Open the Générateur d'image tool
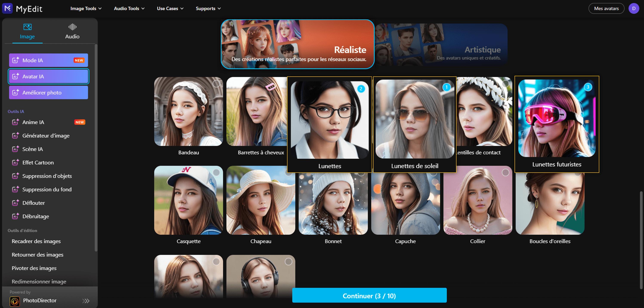The width and height of the screenshot is (644, 308). point(46,136)
